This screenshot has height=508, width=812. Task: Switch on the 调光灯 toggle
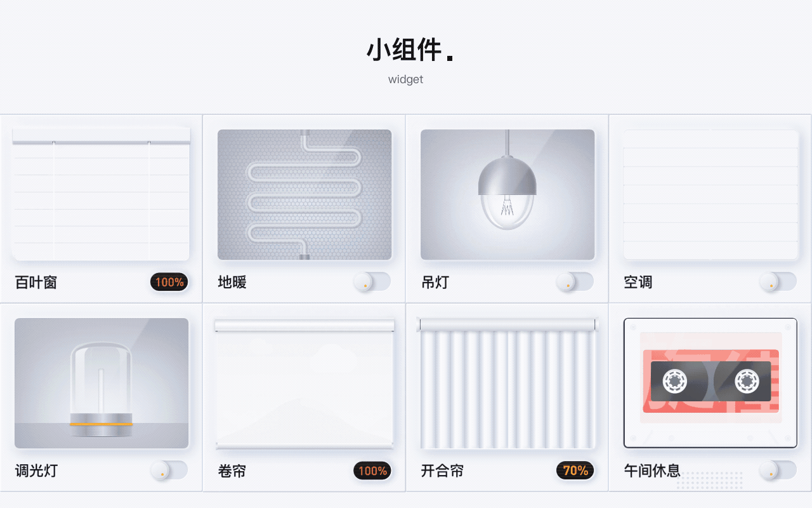tap(169, 471)
